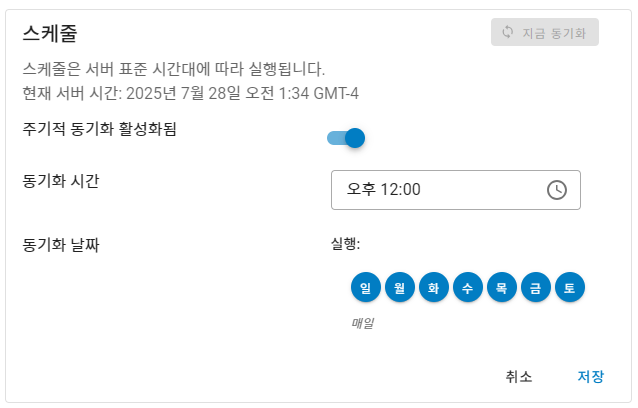
Task: Click the 주기적 동기화 활성화됨 label
Action: (99, 129)
